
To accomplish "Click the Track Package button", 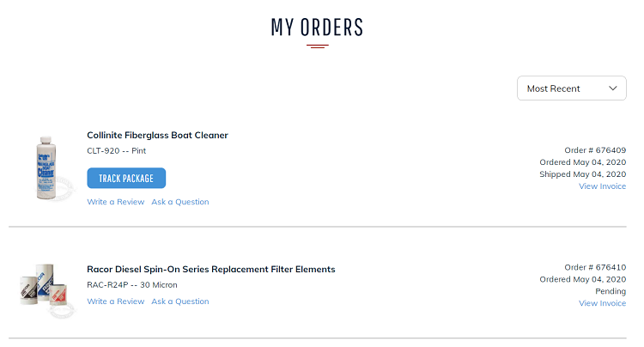I will point(126,178).
